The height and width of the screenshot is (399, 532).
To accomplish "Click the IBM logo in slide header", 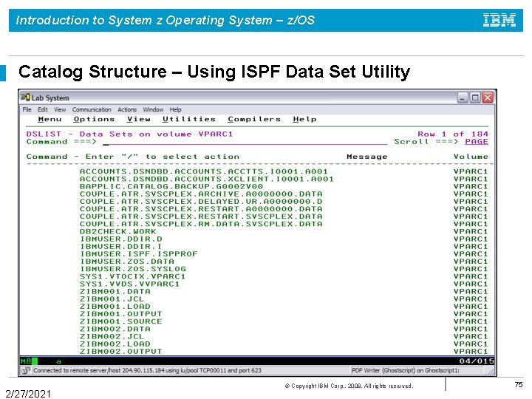I will point(499,20).
